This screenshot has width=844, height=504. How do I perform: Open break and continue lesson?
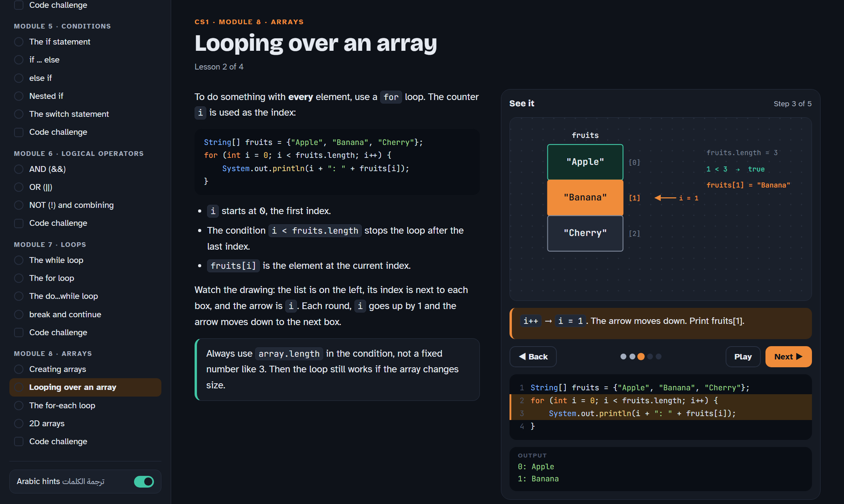click(x=85, y=315)
